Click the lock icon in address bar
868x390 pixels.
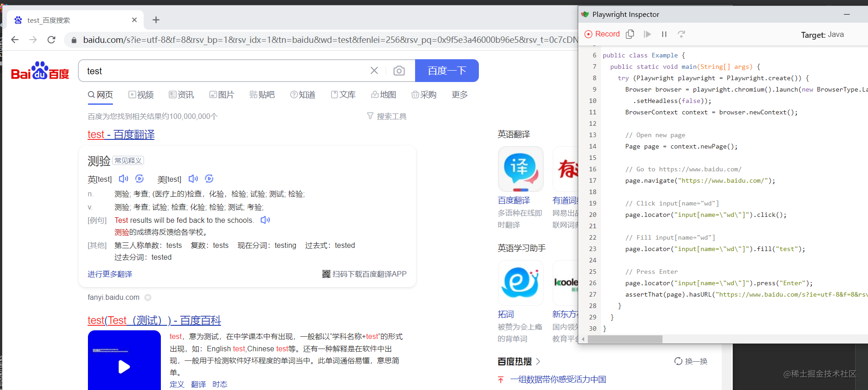(x=74, y=40)
